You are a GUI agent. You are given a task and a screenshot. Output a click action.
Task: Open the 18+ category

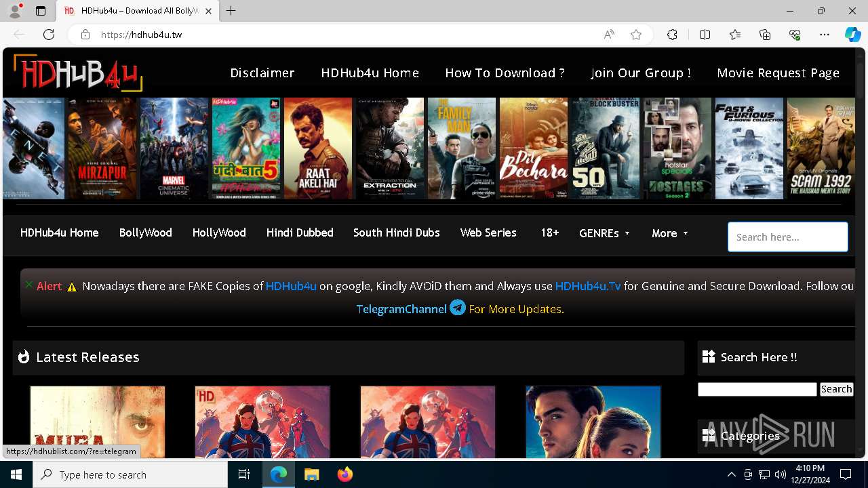tap(550, 232)
